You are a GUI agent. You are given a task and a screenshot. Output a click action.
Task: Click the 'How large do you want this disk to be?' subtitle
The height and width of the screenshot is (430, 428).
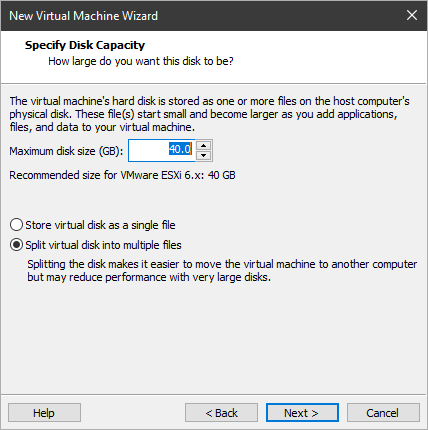141,61
